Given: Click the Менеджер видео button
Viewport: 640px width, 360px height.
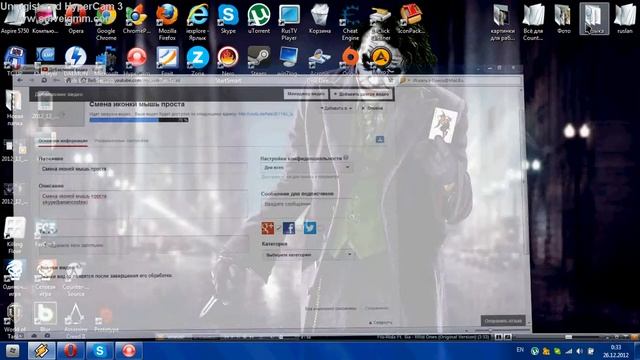Looking at the screenshot, I should pos(306,94).
